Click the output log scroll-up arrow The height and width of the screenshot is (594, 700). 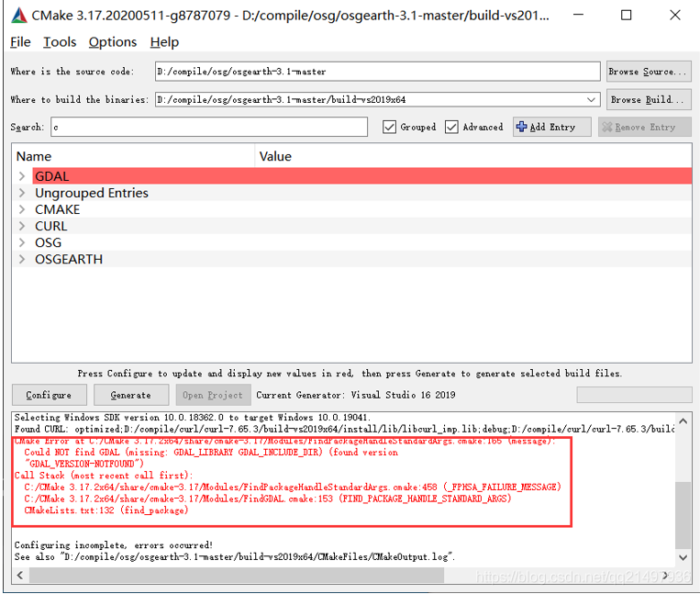click(x=683, y=421)
